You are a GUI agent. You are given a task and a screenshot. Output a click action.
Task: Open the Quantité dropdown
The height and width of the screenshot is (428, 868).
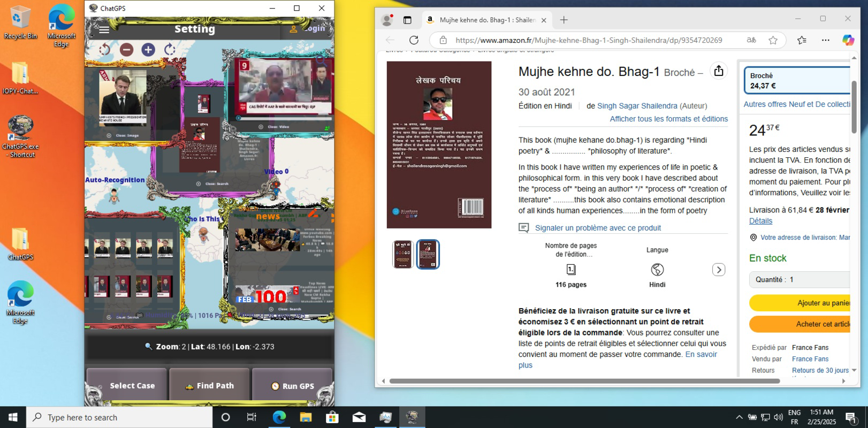coord(800,280)
